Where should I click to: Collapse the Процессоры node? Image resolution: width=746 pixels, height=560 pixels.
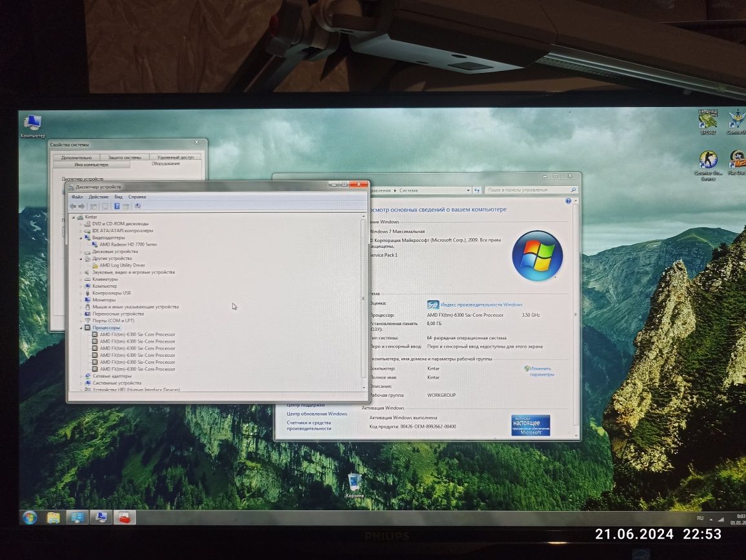pyautogui.click(x=81, y=328)
